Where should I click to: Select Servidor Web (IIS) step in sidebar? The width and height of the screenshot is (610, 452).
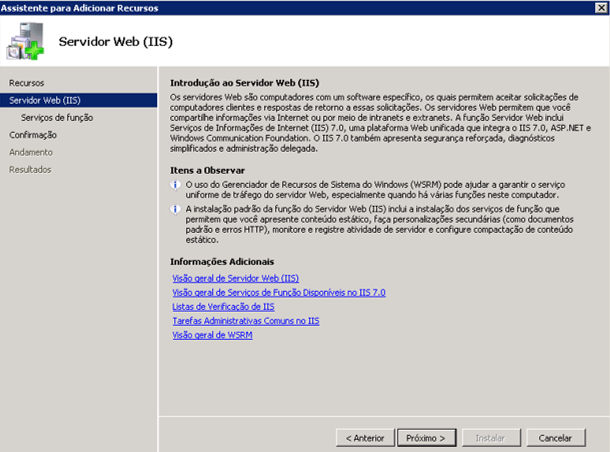tap(79, 100)
